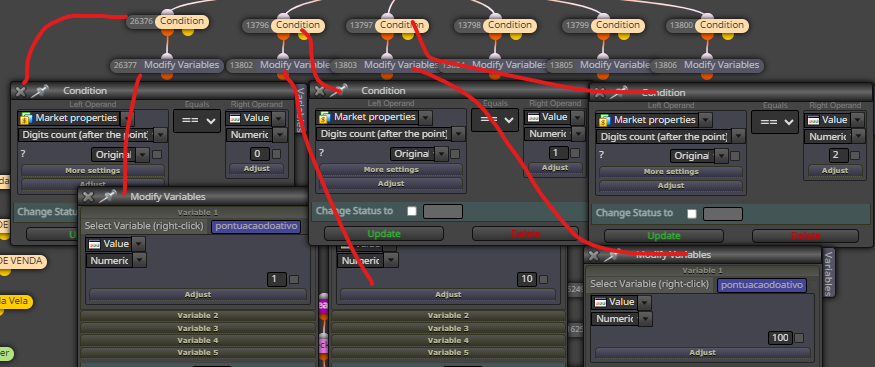Viewport: 875px width, 367px height.
Task: Click pontuacaodoativo variable in value-100 Modify Variables
Action: click(x=762, y=285)
